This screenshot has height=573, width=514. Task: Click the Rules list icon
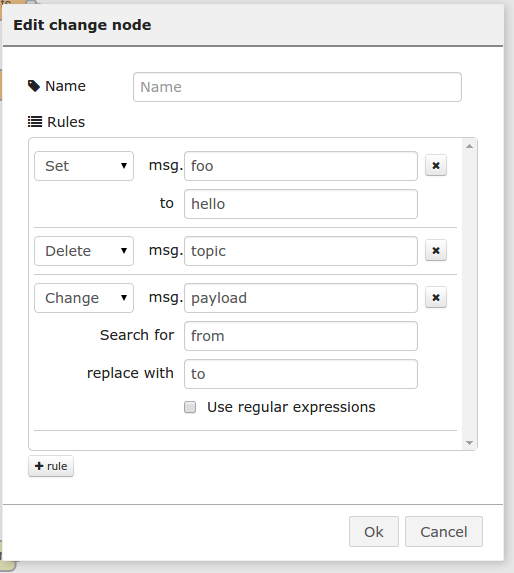point(35,122)
